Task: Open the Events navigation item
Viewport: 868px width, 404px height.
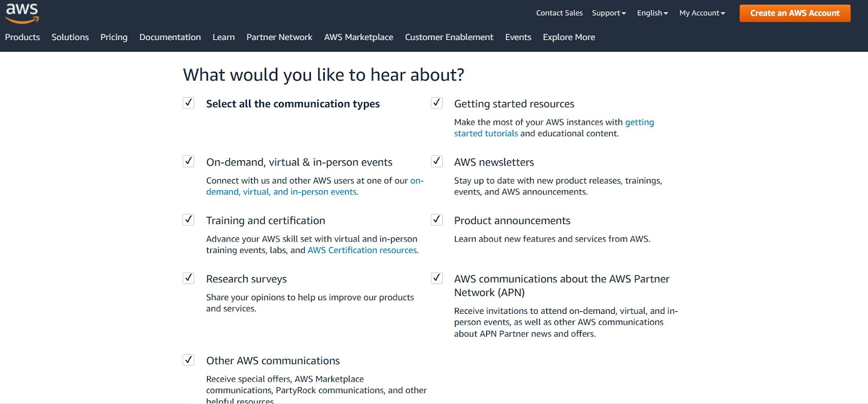Action: pos(518,37)
